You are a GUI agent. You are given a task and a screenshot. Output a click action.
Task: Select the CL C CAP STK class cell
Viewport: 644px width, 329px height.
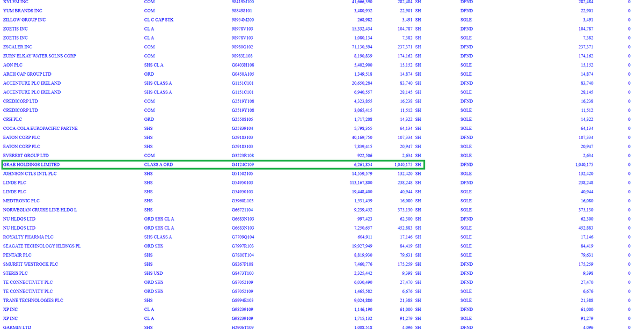point(159,20)
